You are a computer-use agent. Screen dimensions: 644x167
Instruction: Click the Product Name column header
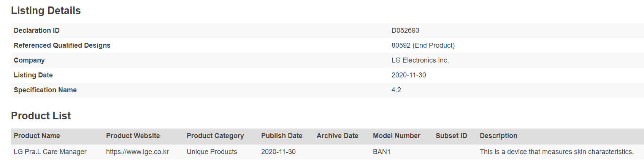[37, 136]
